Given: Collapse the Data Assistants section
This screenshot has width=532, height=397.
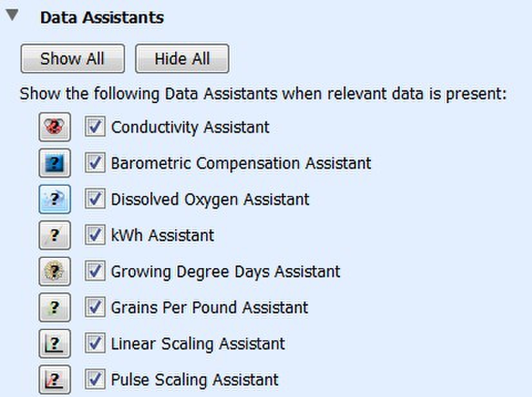Looking at the screenshot, I should [12, 16].
